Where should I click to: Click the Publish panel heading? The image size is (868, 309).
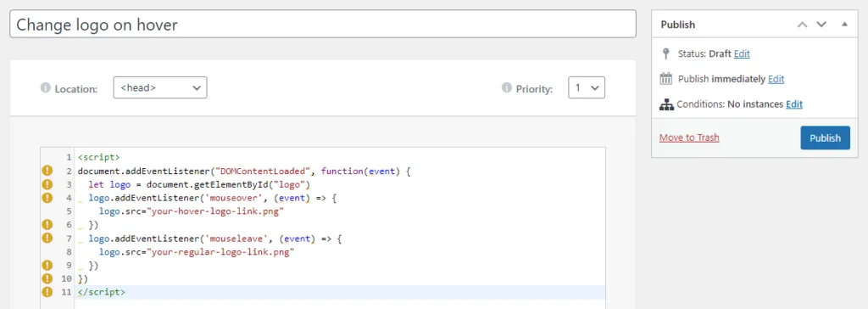click(678, 25)
